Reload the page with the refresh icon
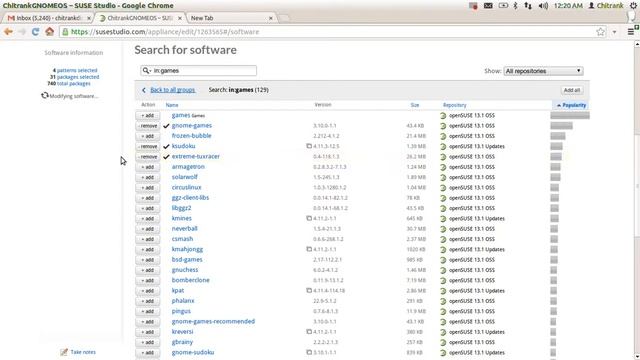 (36, 32)
